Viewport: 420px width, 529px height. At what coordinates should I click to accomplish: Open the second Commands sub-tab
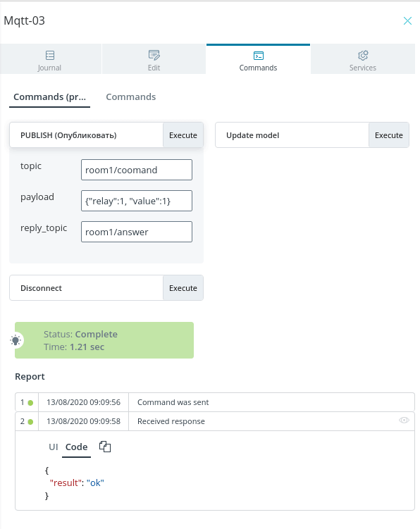131,97
